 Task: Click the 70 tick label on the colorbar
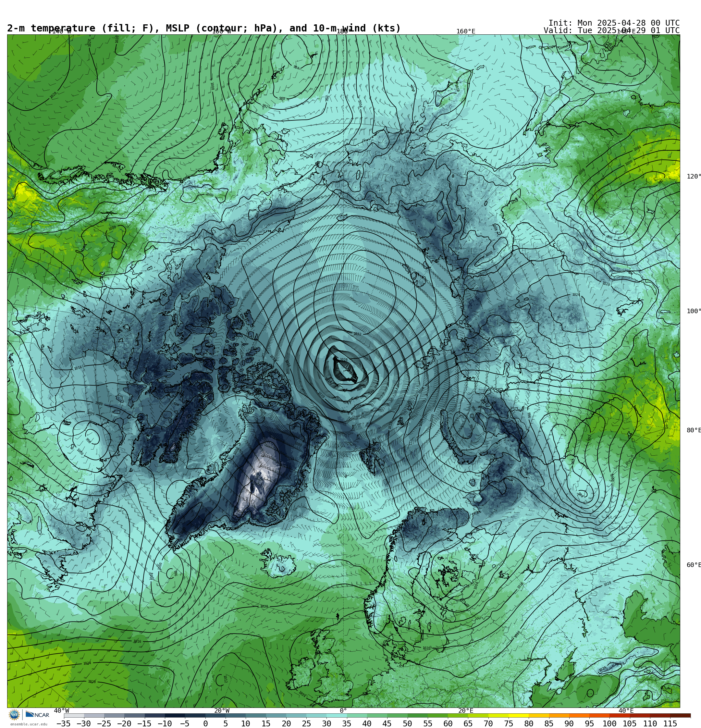tap(488, 723)
